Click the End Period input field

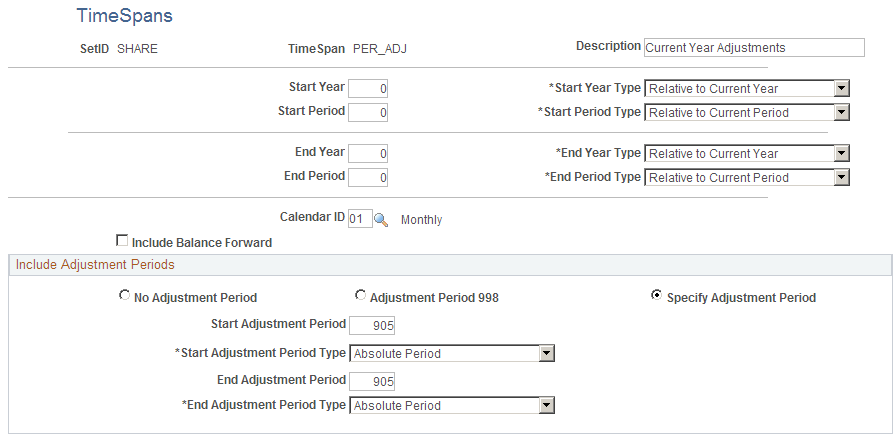[x=368, y=178]
